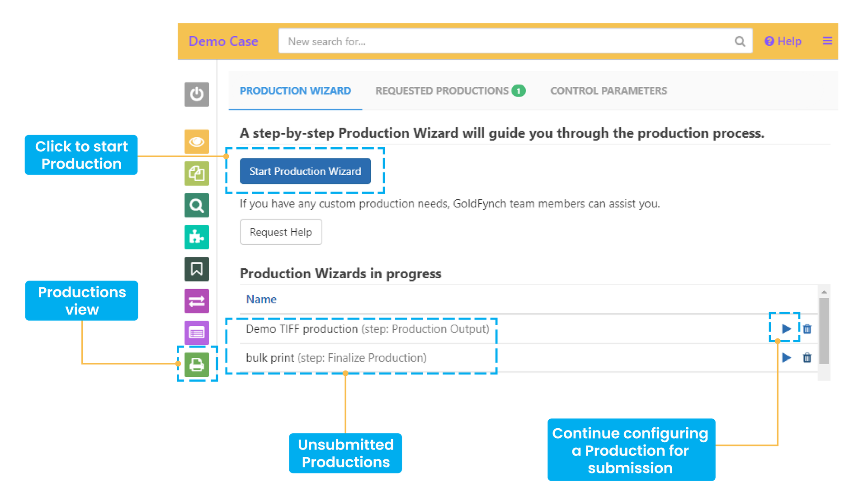Open the Control Parameters tab
The image size is (868, 501).
point(609,90)
